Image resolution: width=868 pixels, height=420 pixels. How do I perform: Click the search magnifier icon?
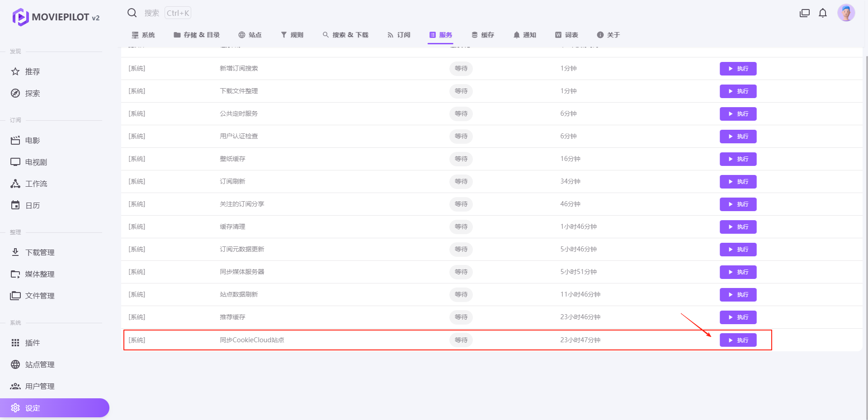pos(132,13)
